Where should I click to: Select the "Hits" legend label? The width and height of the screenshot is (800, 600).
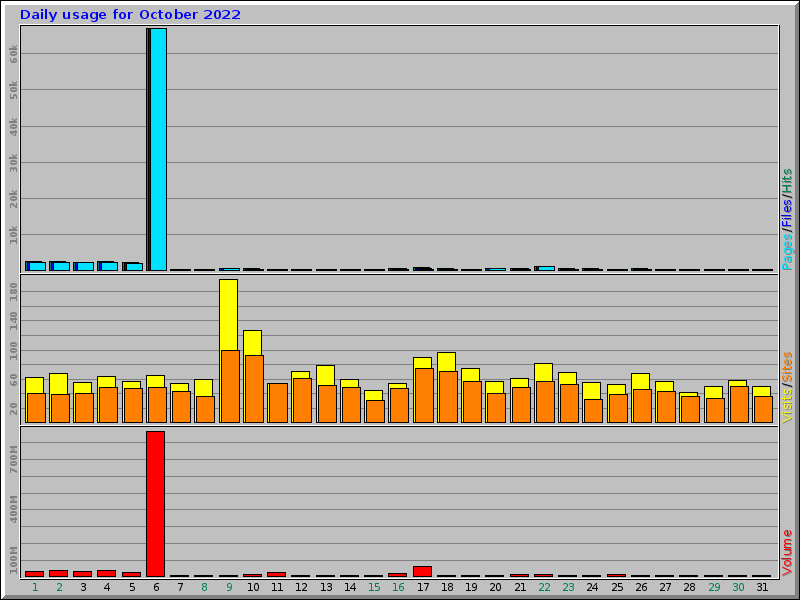787,182
